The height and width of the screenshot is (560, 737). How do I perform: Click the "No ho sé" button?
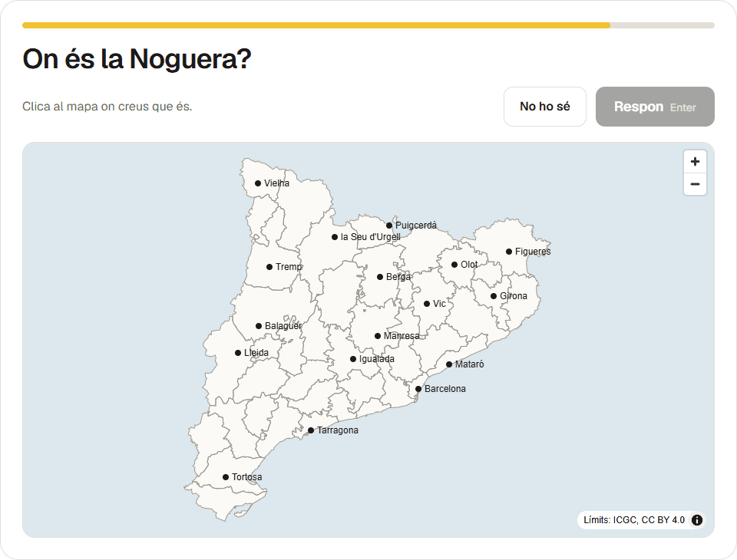coord(545,107)
